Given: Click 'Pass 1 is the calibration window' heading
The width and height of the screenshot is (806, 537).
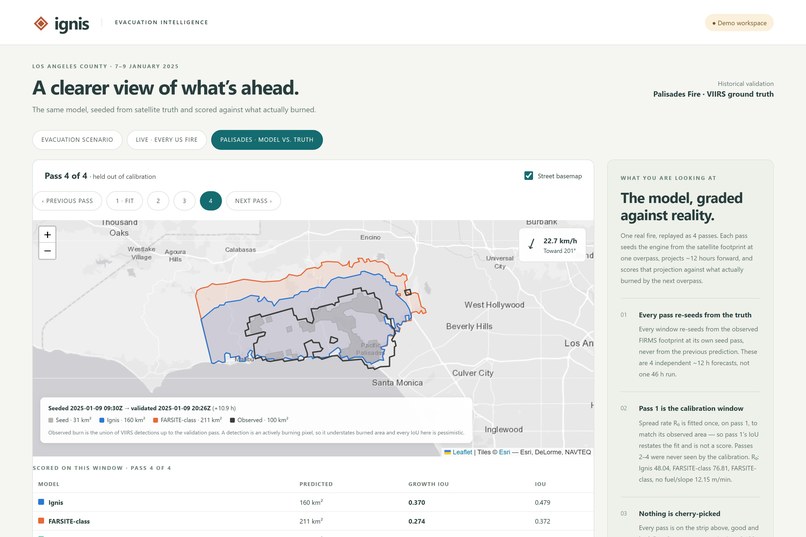Looking at the screenshot, I should (691, 409).
